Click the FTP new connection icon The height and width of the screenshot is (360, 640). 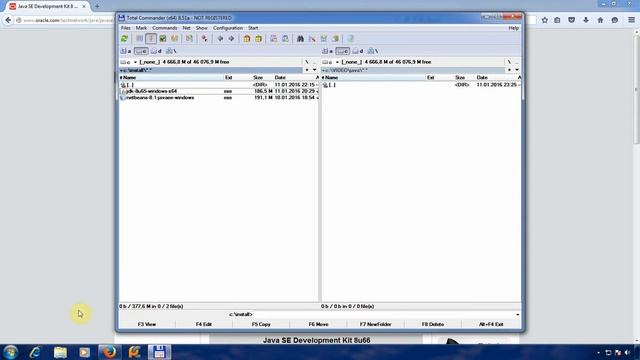point(285,39)
